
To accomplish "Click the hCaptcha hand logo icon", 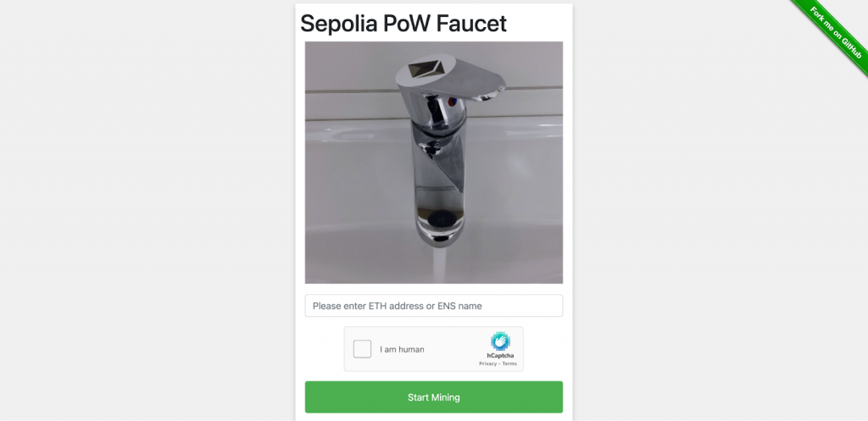I will pyautogui.click(x=500, y=341).
